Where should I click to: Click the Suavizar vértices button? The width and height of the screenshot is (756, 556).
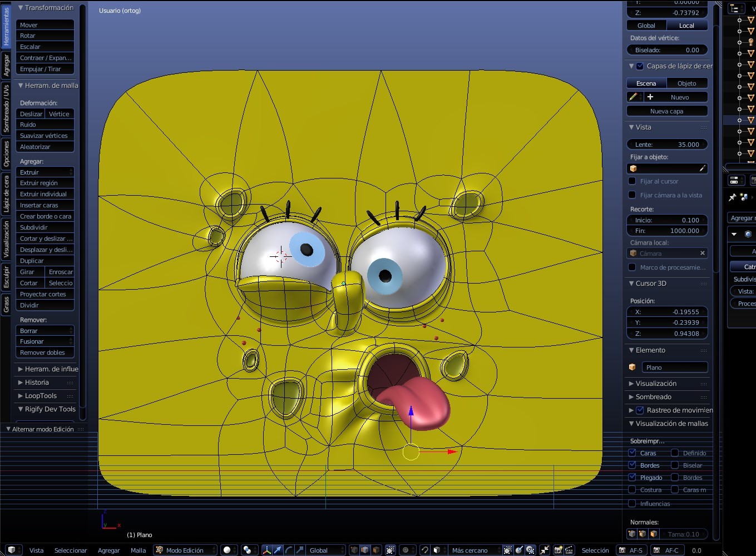click(x=45, y=135)
